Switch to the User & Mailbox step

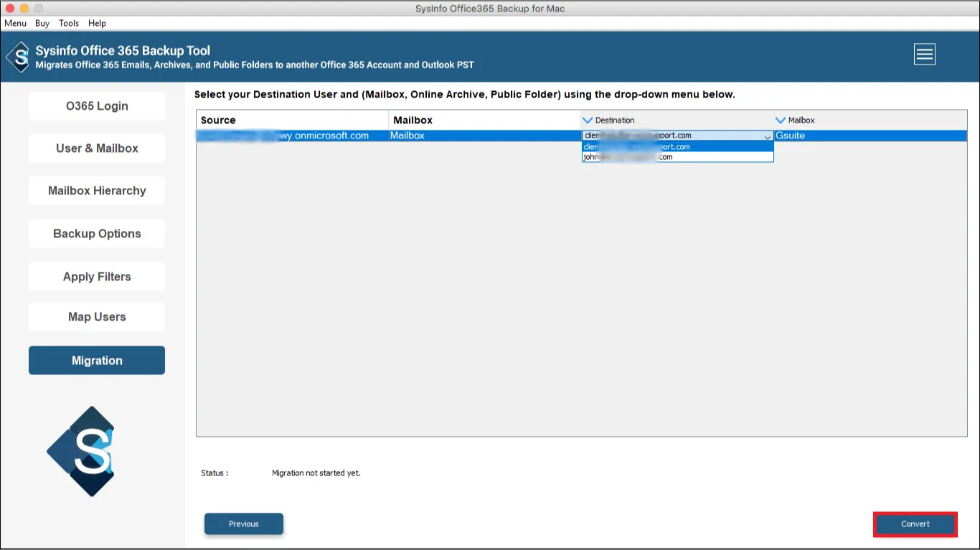tap(97, 148)
